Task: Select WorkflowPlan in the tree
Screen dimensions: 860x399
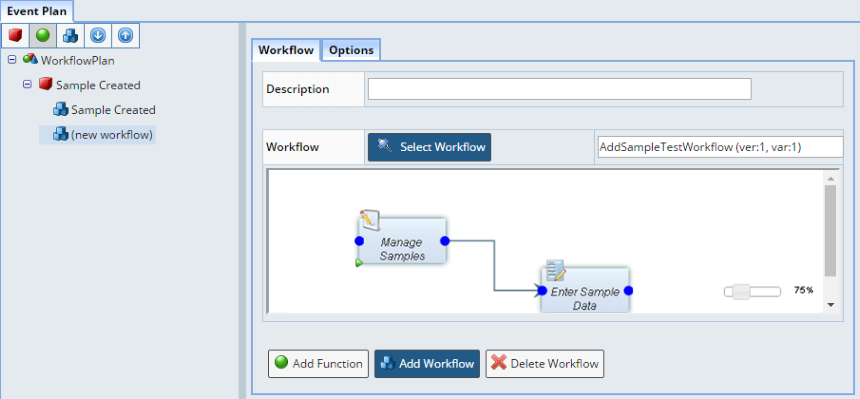Action: (x=77, y=60)
